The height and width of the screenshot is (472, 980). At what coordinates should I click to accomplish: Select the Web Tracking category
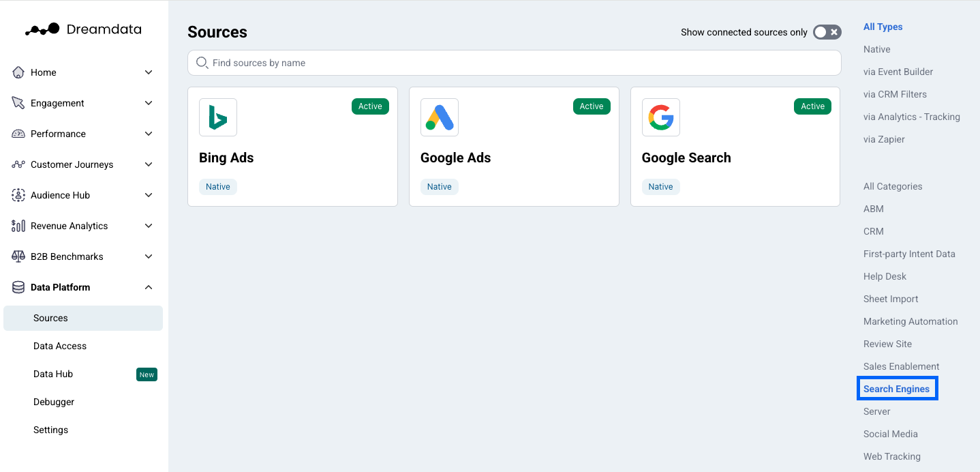click(x=891, y=456)
